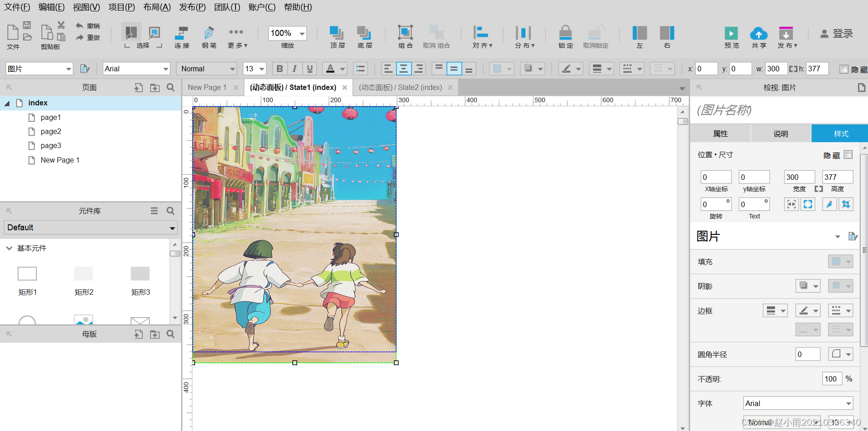
Task: Open the corner radius shape dropdown
Action: tap(840, 354)
